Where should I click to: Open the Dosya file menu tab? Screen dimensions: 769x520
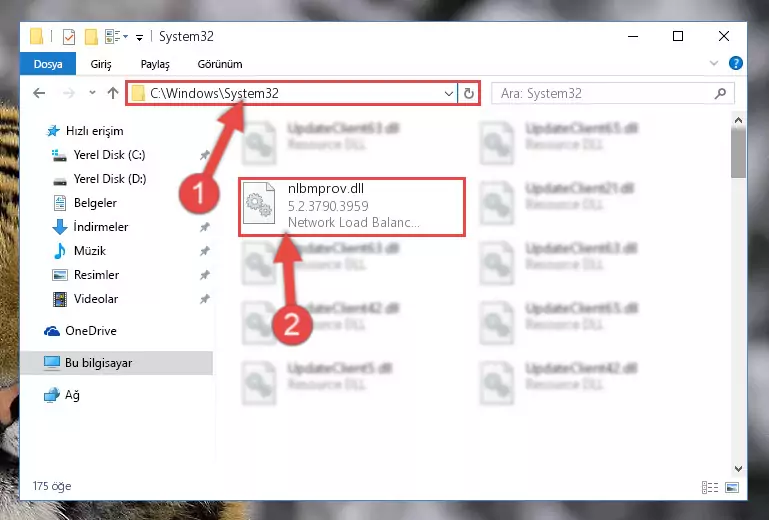tap(48, 64)
